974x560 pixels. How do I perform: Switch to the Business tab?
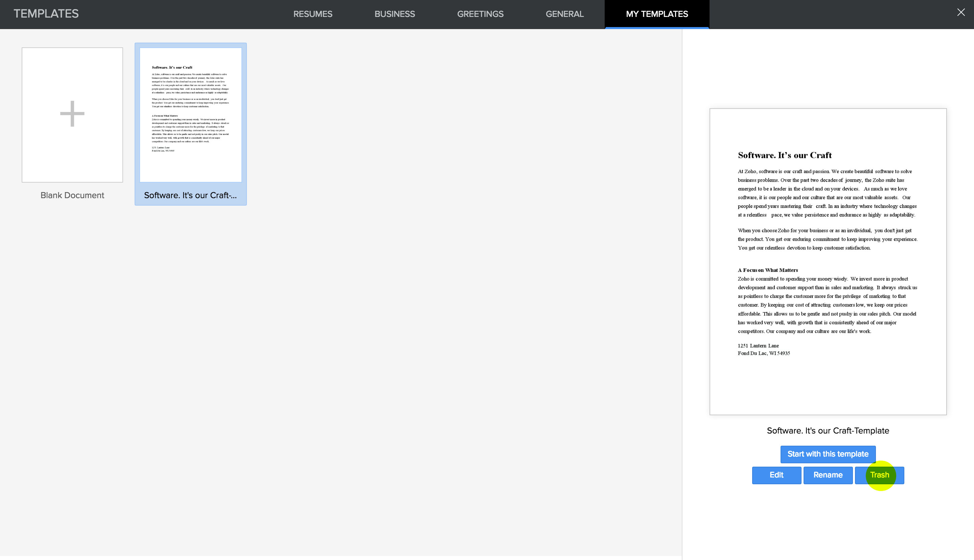(395, 14)
